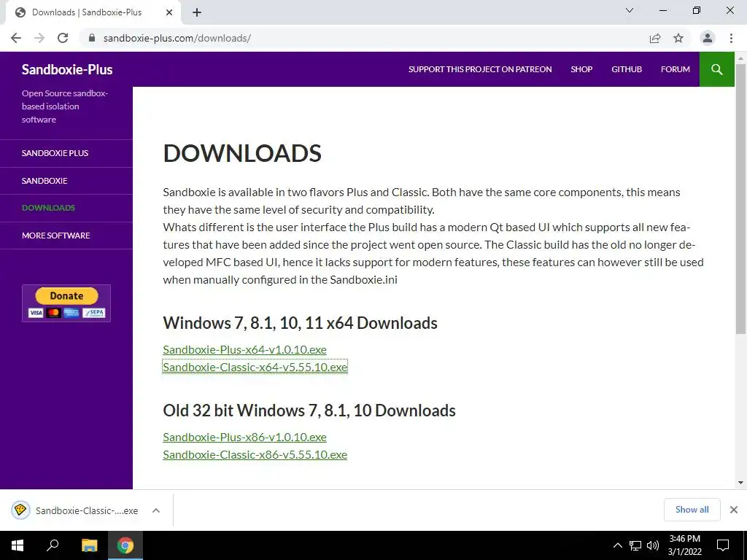Reload the Sandboxie downloads page
Image resolution: width=747 pixels, height=560 pixels.
coord(63,38)
